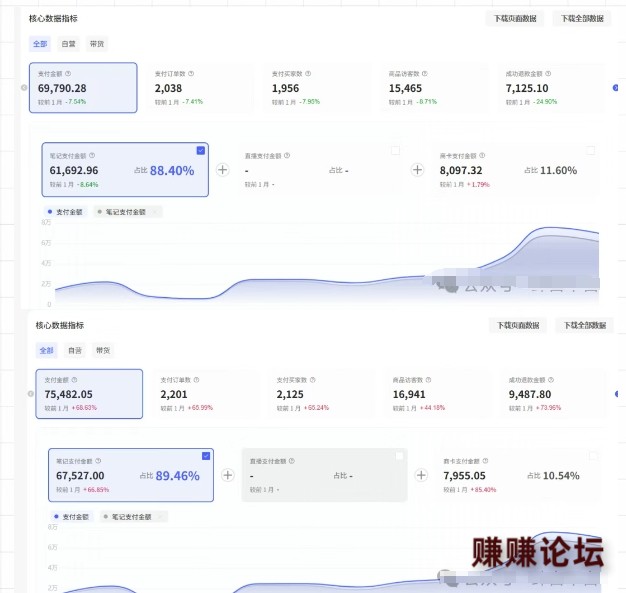Click help icon beside 支付订单数 in 2,038 card
626x593 pixels.
click(x=191, y=73)
